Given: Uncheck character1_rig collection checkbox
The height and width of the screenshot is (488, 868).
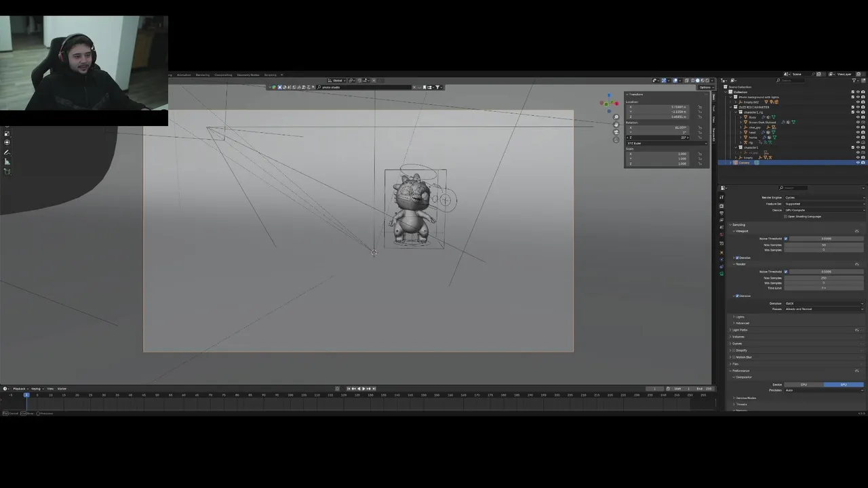Looking at the screenshot, I should pos(853,112).
